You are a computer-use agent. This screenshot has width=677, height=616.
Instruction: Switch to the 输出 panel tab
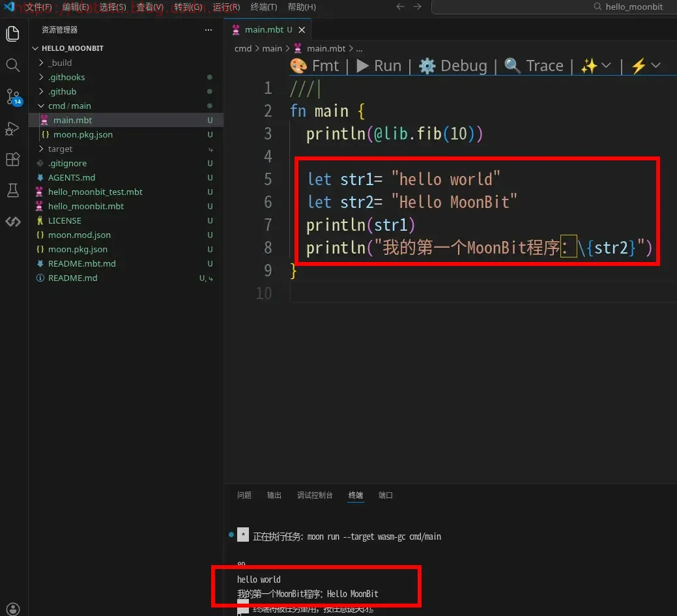click(x=274, y=495)
